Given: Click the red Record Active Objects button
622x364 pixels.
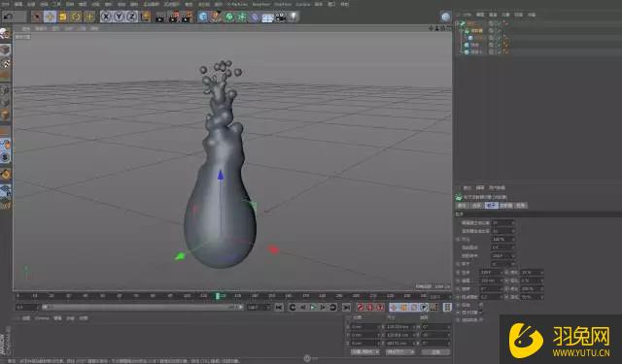Looking at the screenshot, I should tap(361, 308).
